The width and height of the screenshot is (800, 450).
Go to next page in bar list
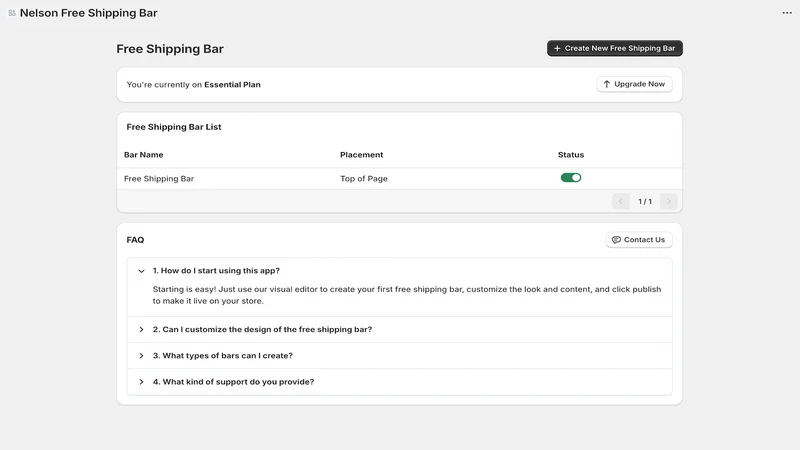(668, 202)
